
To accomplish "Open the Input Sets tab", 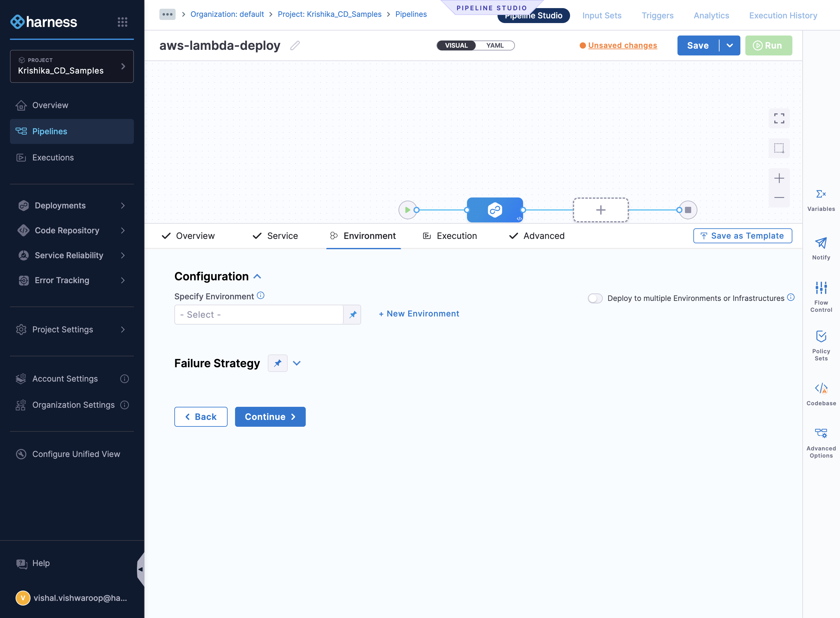I will pyautogui.click(x=602, y=16).
